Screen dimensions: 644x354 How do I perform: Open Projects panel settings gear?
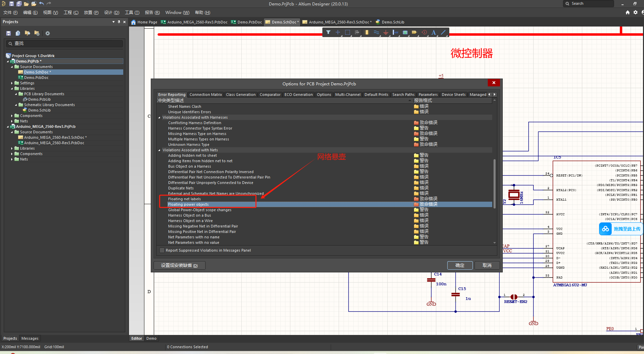point(48,33)
